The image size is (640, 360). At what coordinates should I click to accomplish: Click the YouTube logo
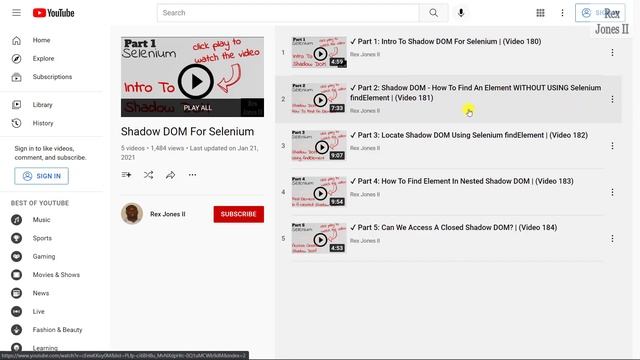pos(53,13)
